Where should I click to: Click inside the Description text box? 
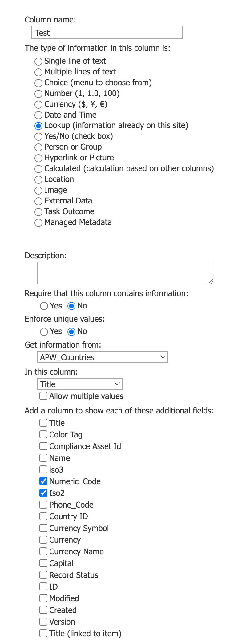[x=125, y=272]
